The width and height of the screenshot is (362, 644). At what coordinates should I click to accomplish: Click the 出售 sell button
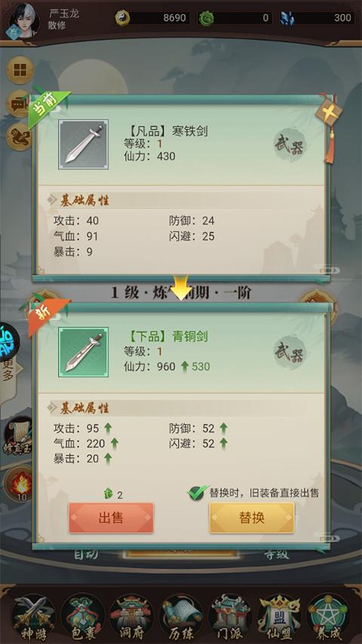tap(111, 517)
